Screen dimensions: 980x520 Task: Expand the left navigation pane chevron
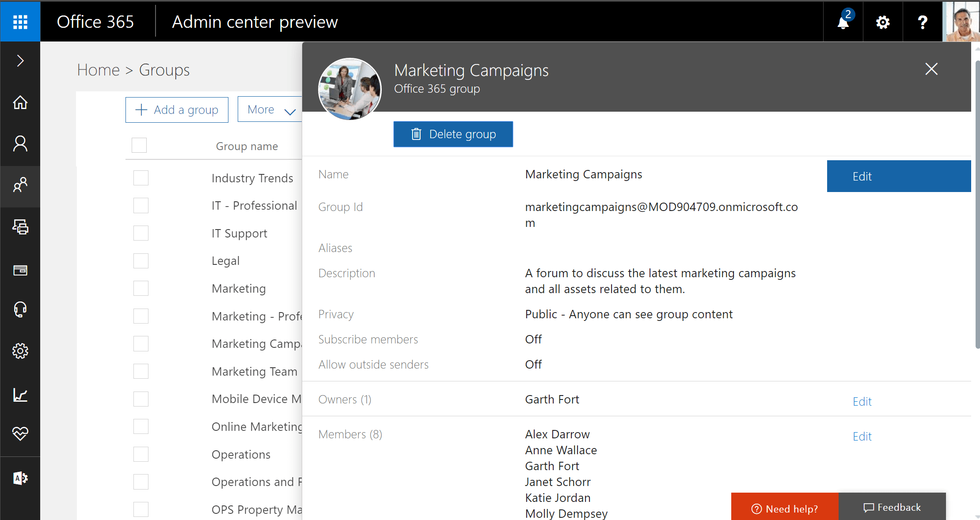20,61
